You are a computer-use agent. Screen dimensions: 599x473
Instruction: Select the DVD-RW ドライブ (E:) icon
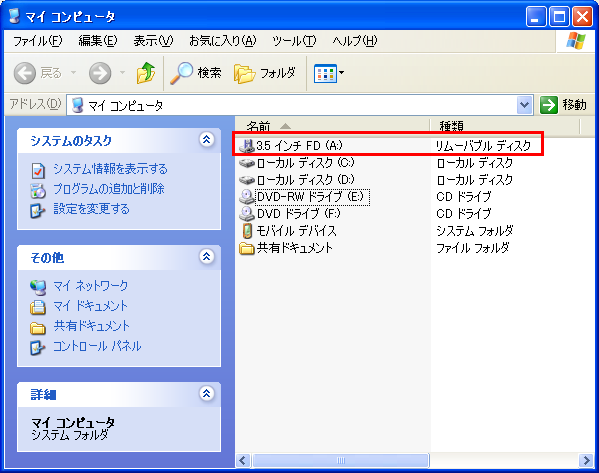tap(247, 197)
